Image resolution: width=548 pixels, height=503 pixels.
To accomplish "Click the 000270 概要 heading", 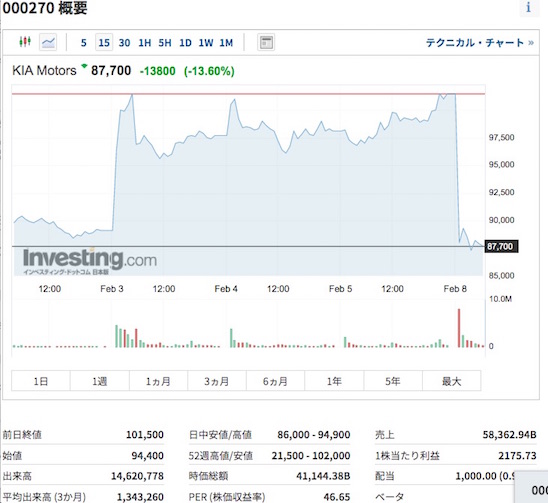I will click(x=45, y=8).
